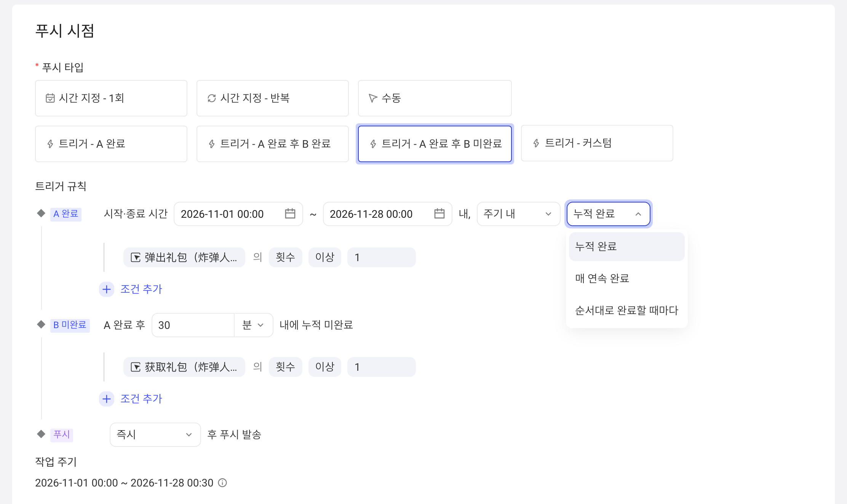This screenshot has width=847, height=504.
Task: Click diamond marker beside A 완료
Action: [41, 213]
